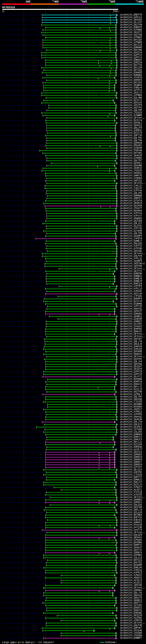
Task: Select hit UniRef100_Q2PF20
Action: [x=131, y=55]
